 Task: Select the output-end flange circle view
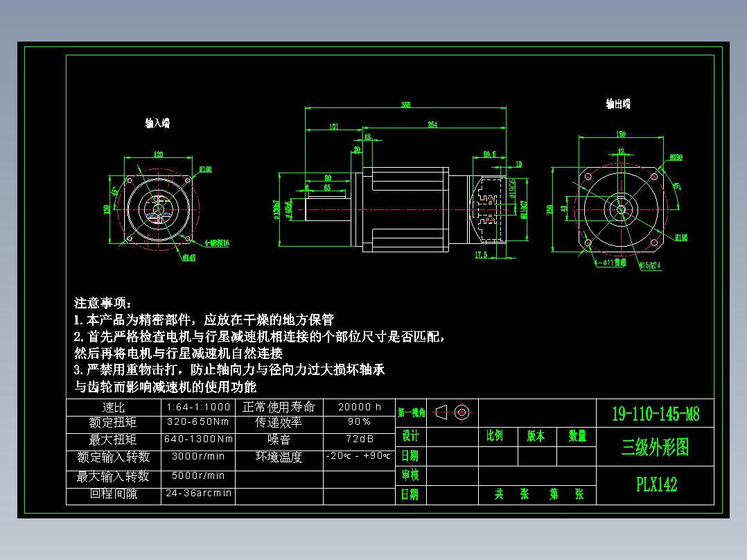coord(620,208)
